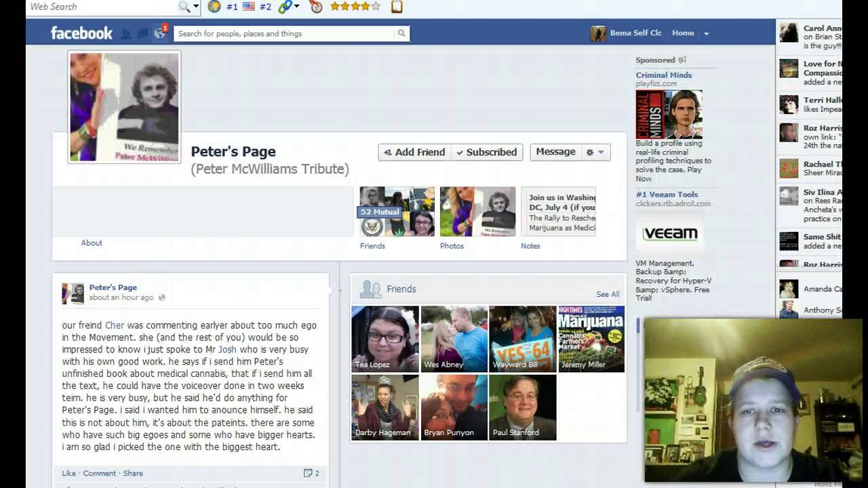Open account menu arrow next to Home
Screen dimensions: 868x488
(706, 33)
